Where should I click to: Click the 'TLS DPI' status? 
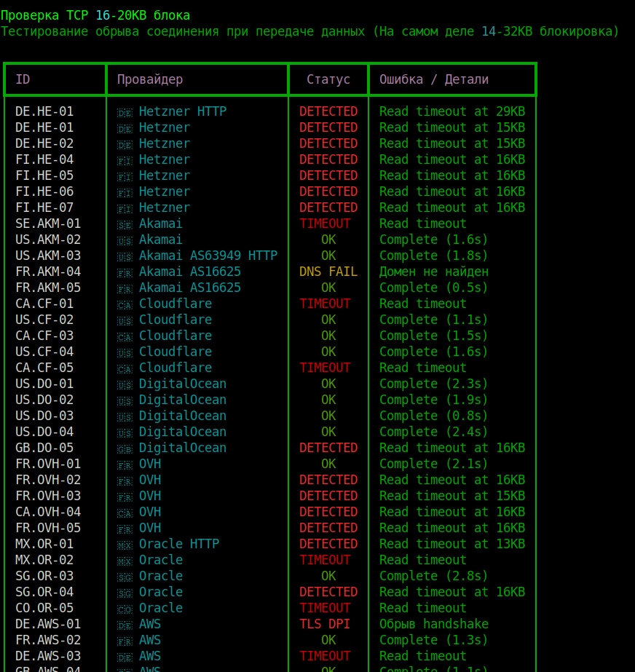pyautogui.click(x=325, y=624)
